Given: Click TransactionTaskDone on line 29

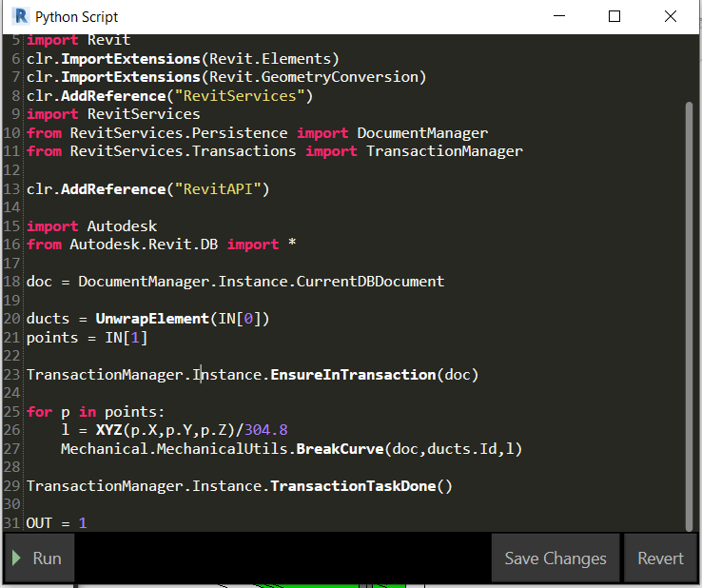Looking at the screenshot, I should pos(353,486).
